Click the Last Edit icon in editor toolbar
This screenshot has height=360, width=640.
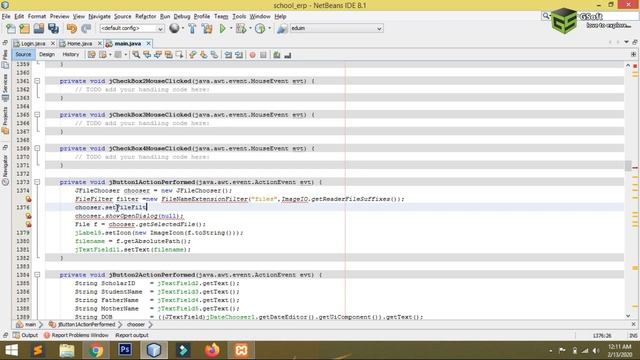(x=91, y=55)
